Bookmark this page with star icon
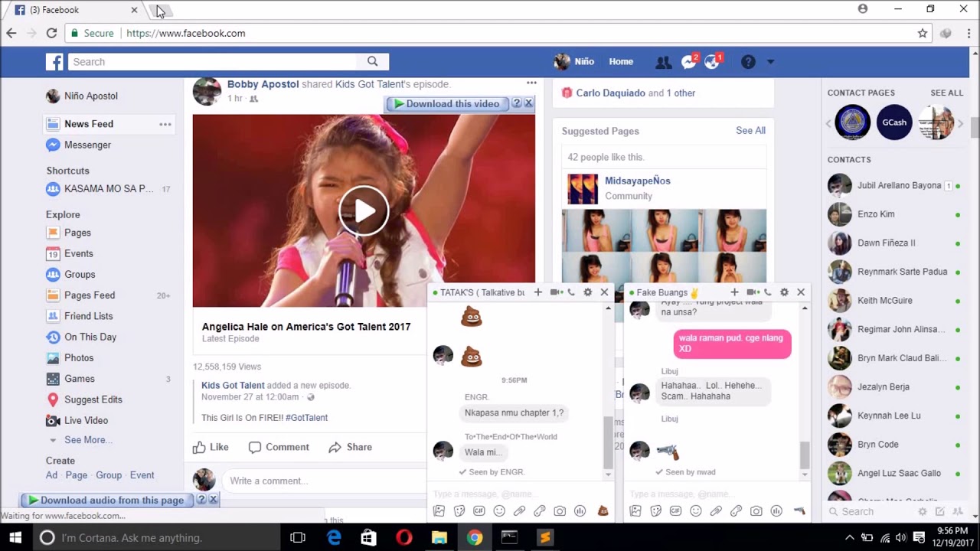The image size is (980, 551). (923, 33)
